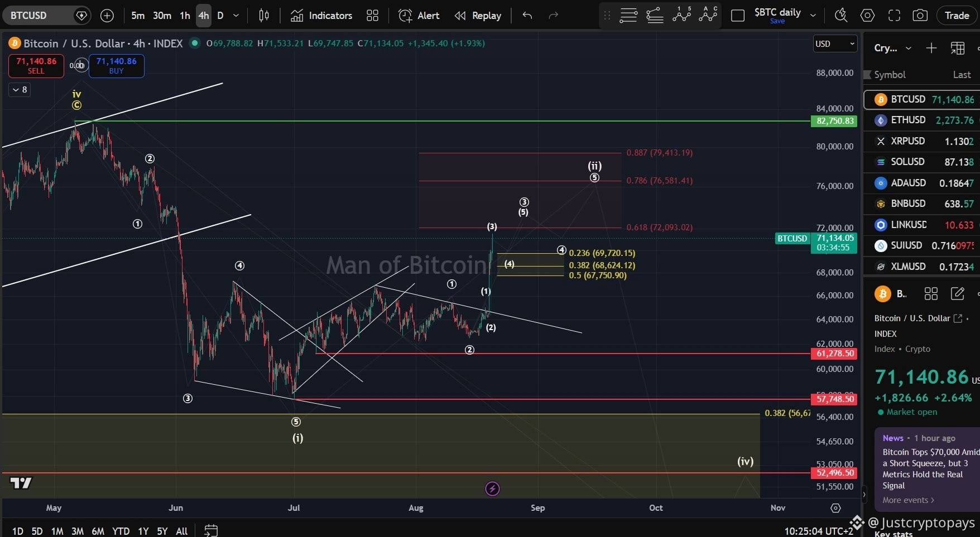Start bar Replay mode

pos(478,16)
